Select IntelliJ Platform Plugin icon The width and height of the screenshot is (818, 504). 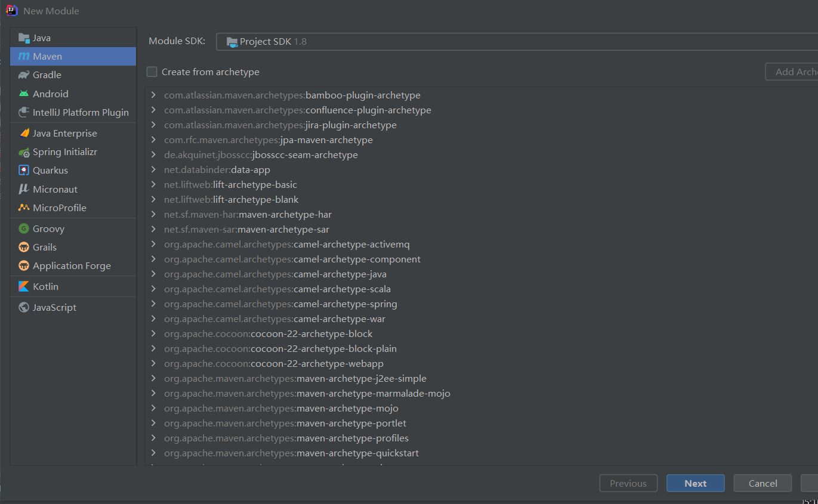point(24,112)
